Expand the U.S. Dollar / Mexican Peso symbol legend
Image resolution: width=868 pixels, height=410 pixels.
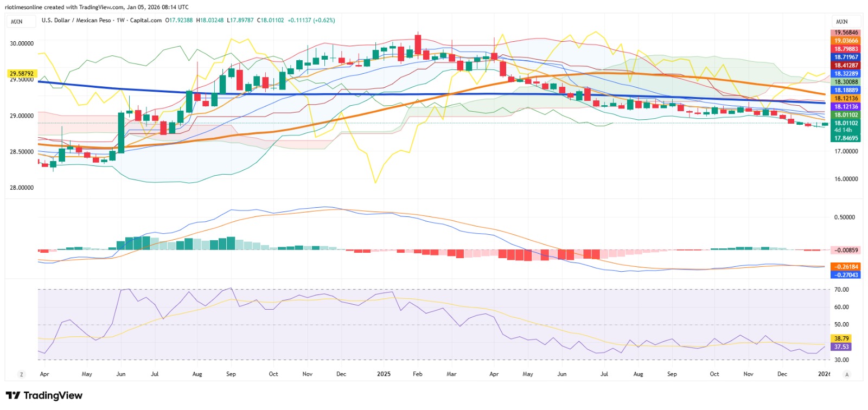pos(76,20)
